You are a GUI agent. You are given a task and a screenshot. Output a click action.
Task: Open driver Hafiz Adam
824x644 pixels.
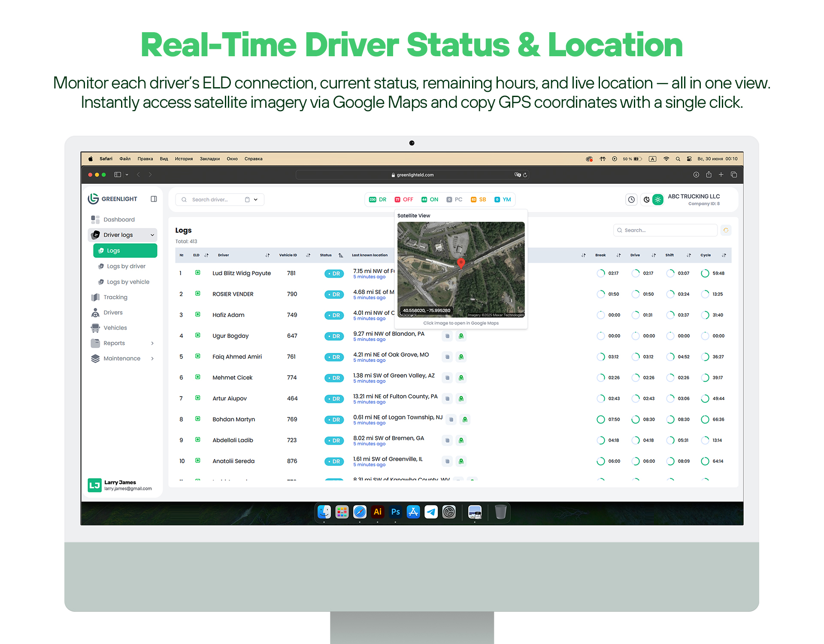point(228,315)
